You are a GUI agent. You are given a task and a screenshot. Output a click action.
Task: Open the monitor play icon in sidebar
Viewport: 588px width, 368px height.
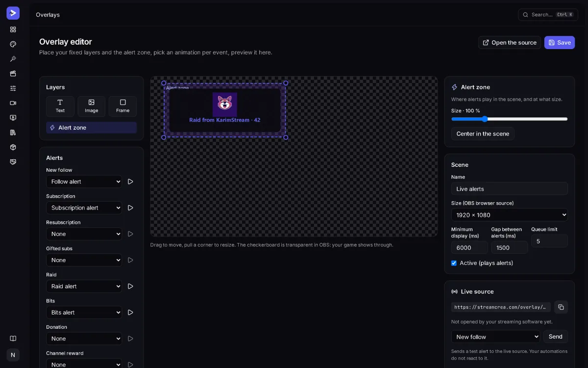point(13,118)
